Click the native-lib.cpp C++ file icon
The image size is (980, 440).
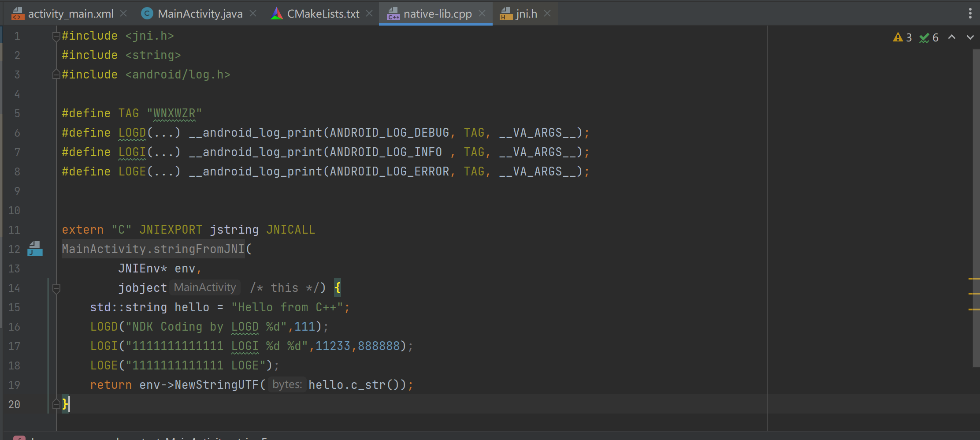pyautogui.click(x=393, y=14)
